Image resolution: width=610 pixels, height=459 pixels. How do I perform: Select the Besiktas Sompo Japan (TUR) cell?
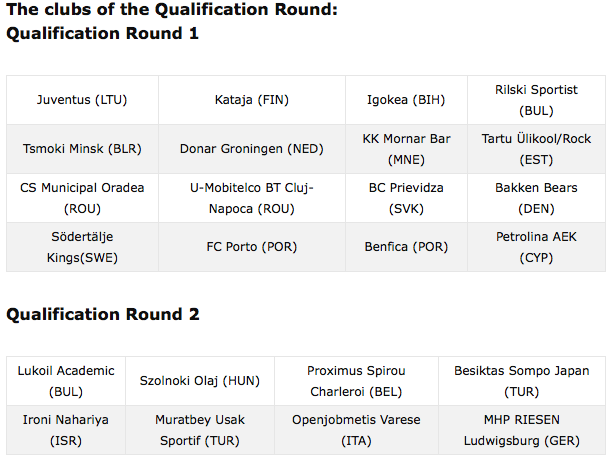click(x=522, y=381)
